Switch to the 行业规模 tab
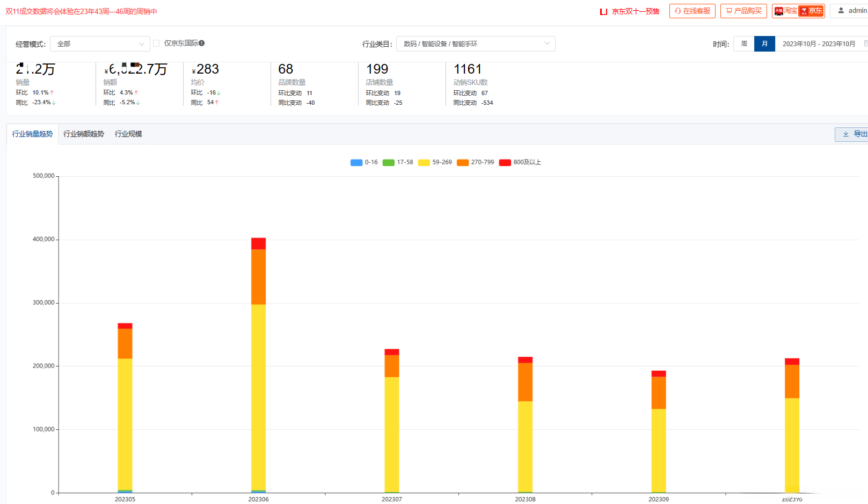Image resolution: width=868 pixels, height=504 pixels. tap(128, 134)
